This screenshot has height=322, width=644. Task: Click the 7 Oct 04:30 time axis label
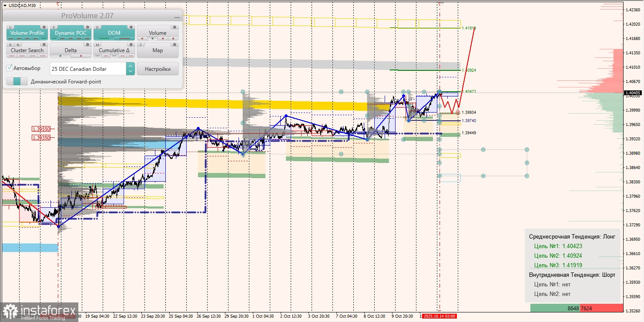click(x=346, y=316)
